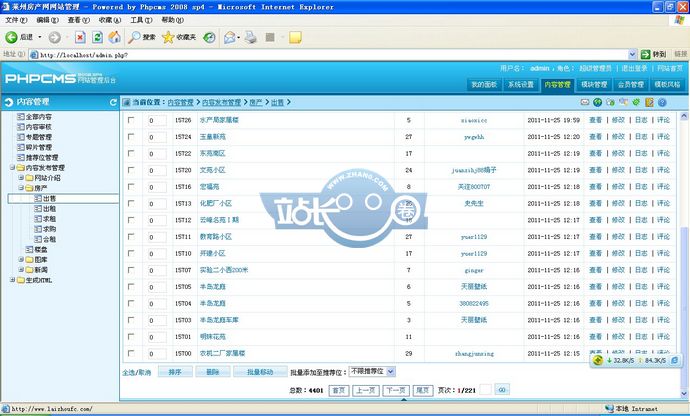Tick the checkbox for row 15726
690x416 pixels.
coord(131,120)
